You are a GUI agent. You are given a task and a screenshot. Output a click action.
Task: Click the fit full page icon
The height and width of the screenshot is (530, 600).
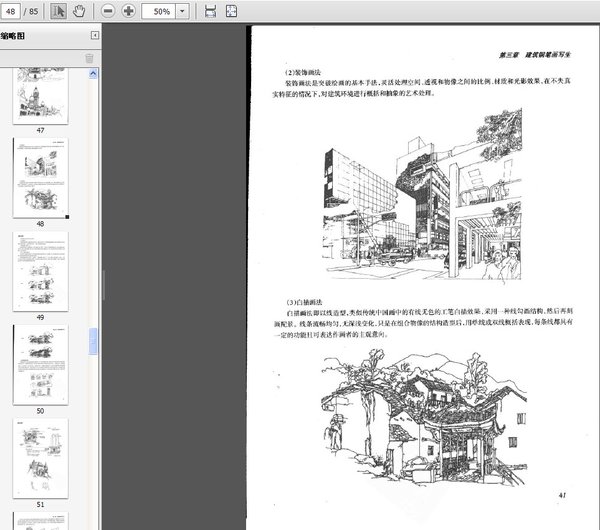pyautogui.click(x=231, y=11)
